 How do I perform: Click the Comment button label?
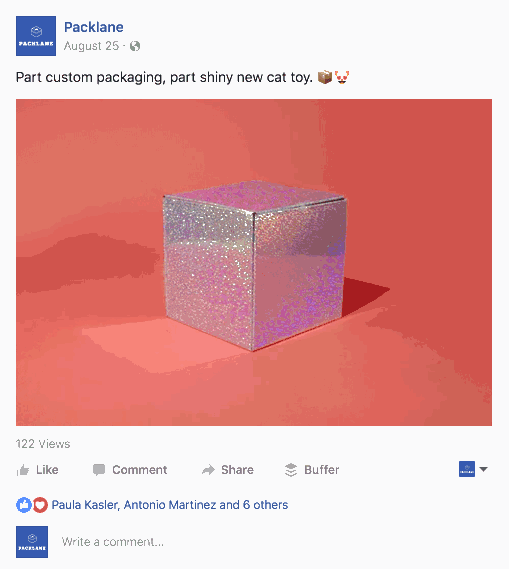tap(140, 470)
